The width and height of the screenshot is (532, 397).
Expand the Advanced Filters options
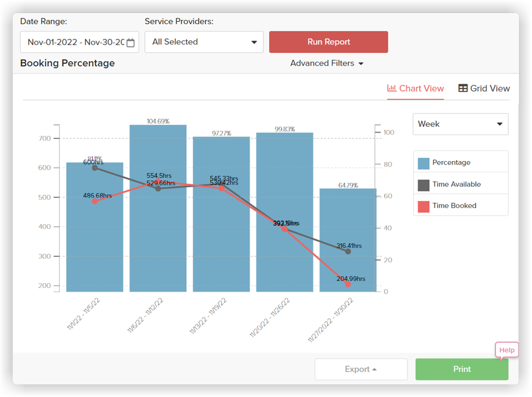pos(327,63)
